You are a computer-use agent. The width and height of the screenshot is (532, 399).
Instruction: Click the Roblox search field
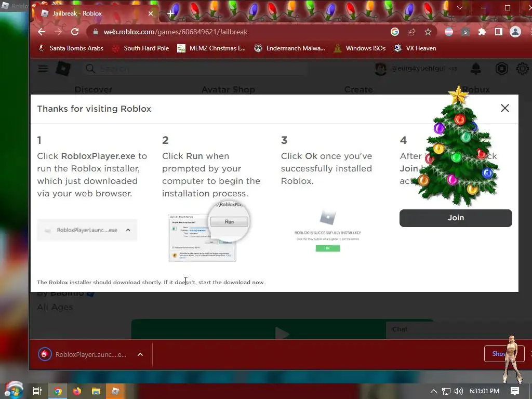coord(195,69)
